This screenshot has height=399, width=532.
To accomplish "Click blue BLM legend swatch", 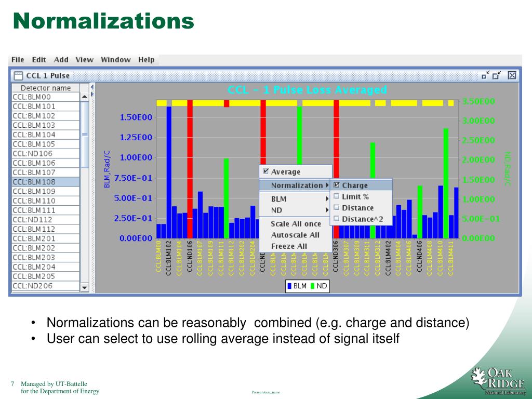I will point(289,286).
